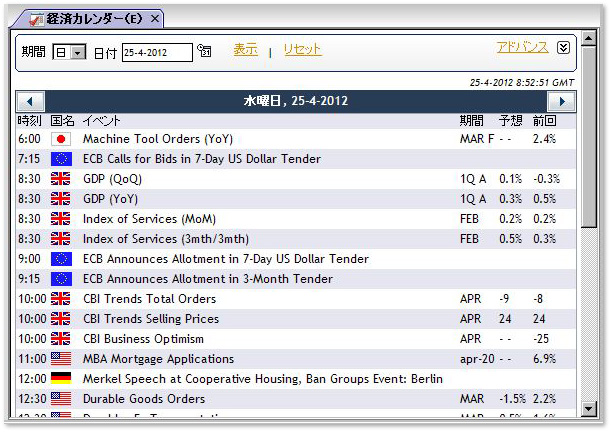611x432 pixels.
Task: Close the 経済カレンダー(E) tab
Action: pyautogui.click(x=155, y=19)
